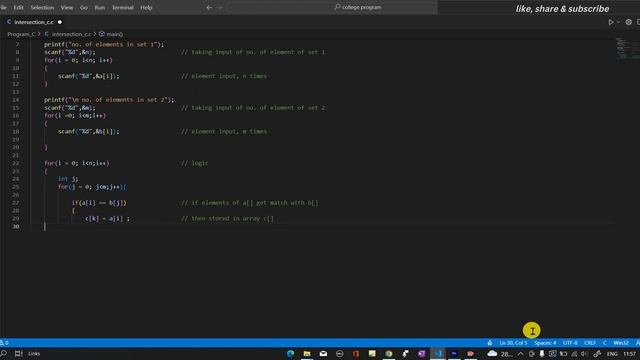
Task: Click the volume speaker icon in tray
Action: tap(584, 353)
